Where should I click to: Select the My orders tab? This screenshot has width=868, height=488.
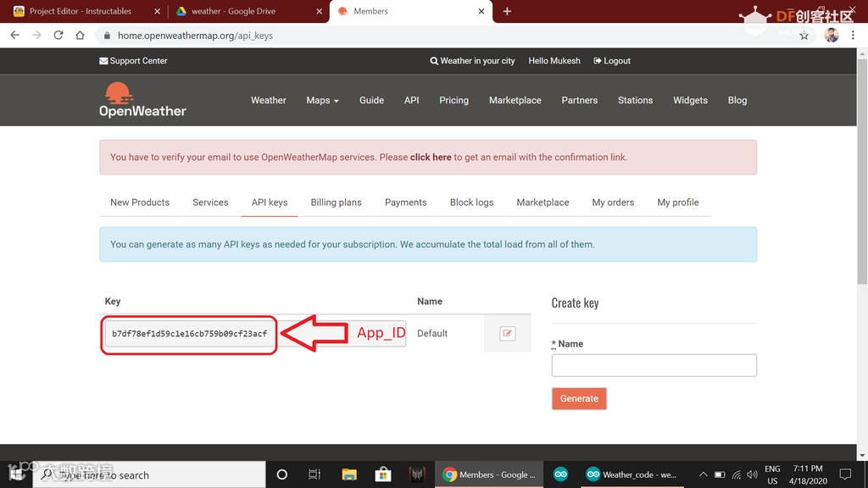point(613,202)
